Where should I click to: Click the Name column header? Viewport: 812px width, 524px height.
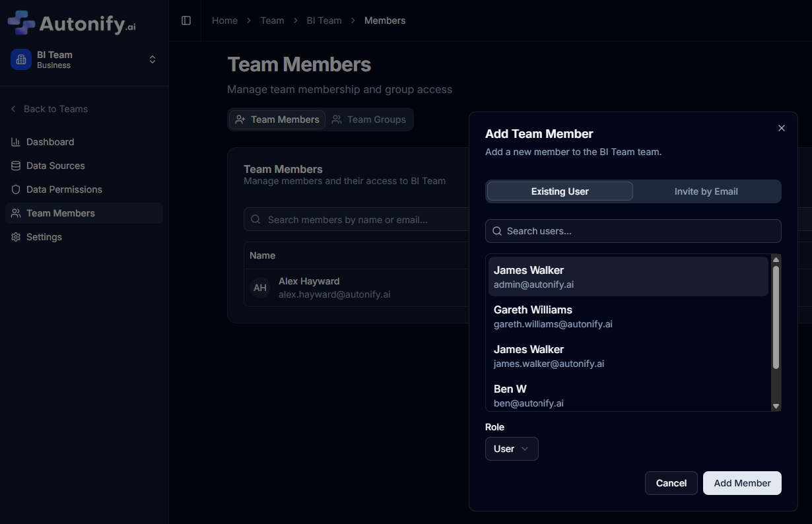263,255
